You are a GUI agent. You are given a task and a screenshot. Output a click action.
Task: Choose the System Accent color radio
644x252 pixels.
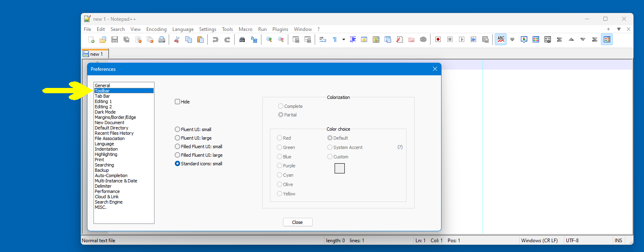pyautogui.click(x=330, y=147)
